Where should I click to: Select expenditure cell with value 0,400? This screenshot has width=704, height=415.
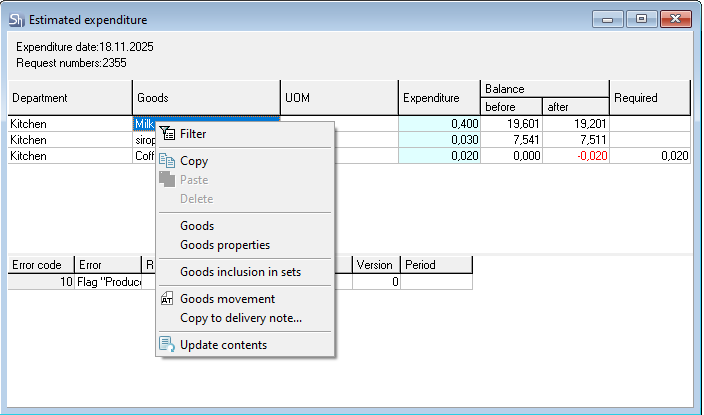coord(439,124)
